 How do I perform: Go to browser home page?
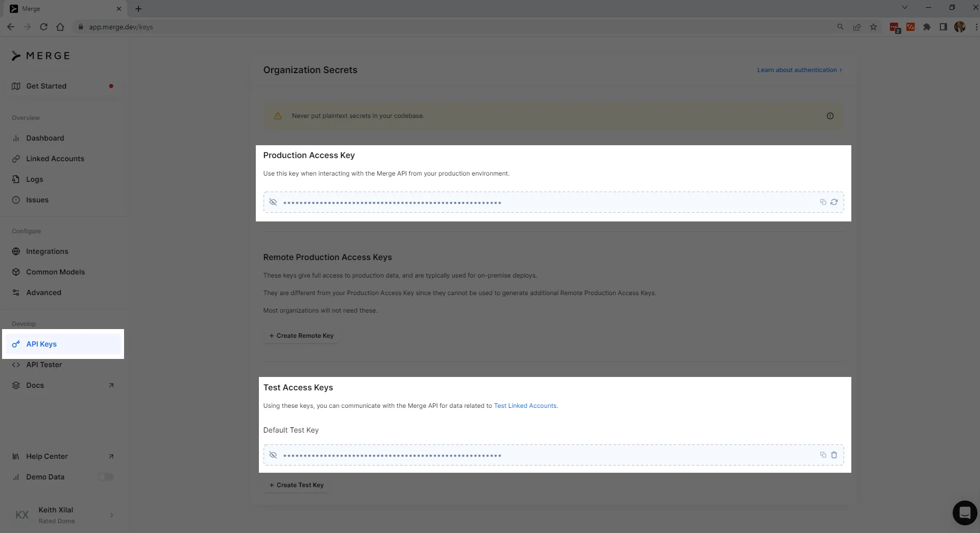pyautogui.click(x=60, y=27)
